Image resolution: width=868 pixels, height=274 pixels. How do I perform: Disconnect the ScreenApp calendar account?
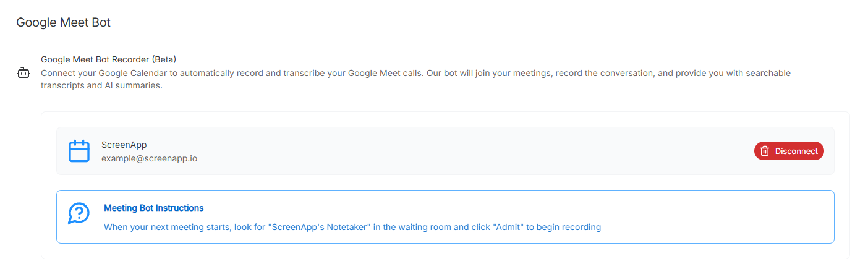[789, 151]
